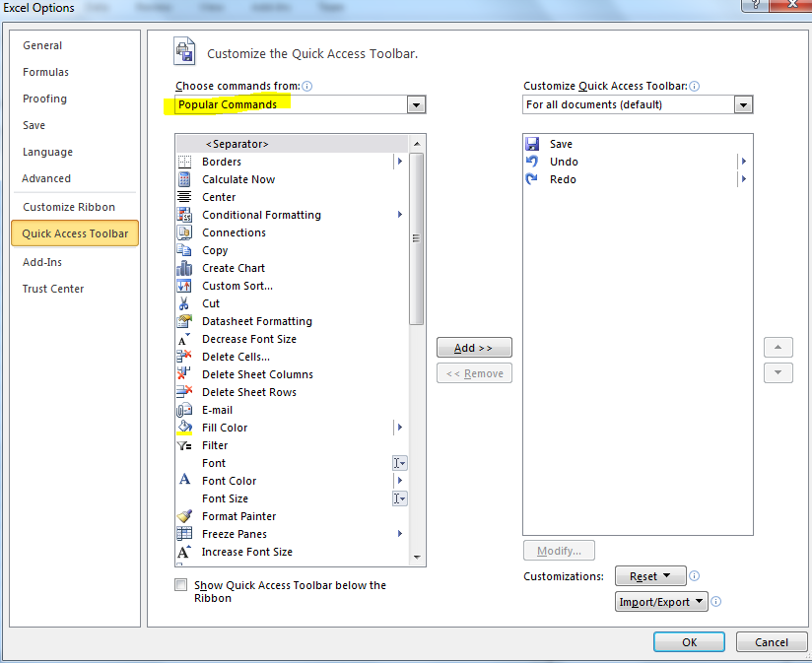Open the Add-Ins category
Viewport: 812px width, 663px height.
coord(42,262)
